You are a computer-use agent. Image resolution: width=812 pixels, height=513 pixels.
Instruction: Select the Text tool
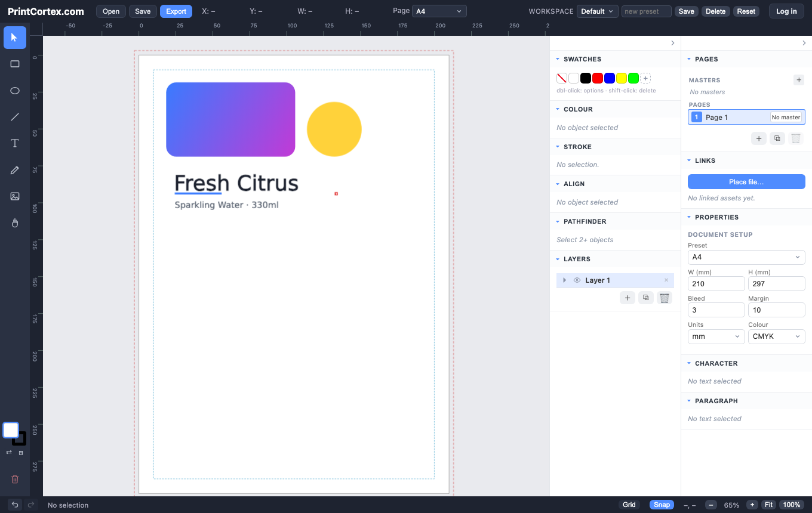15,143
